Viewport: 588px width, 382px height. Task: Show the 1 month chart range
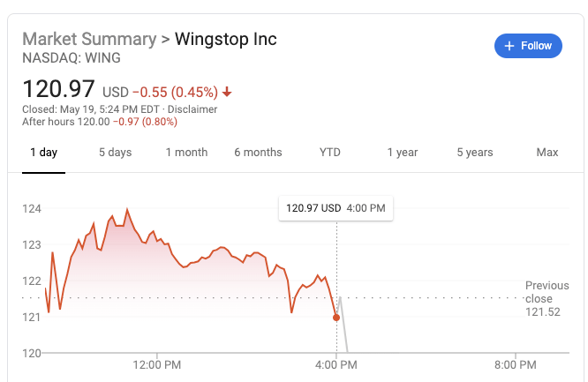tap(186, 153)
